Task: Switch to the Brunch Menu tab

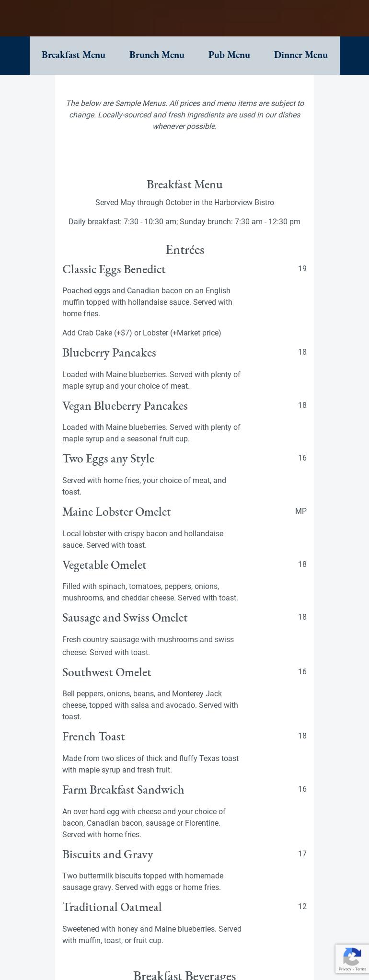Action: point(157,55)
